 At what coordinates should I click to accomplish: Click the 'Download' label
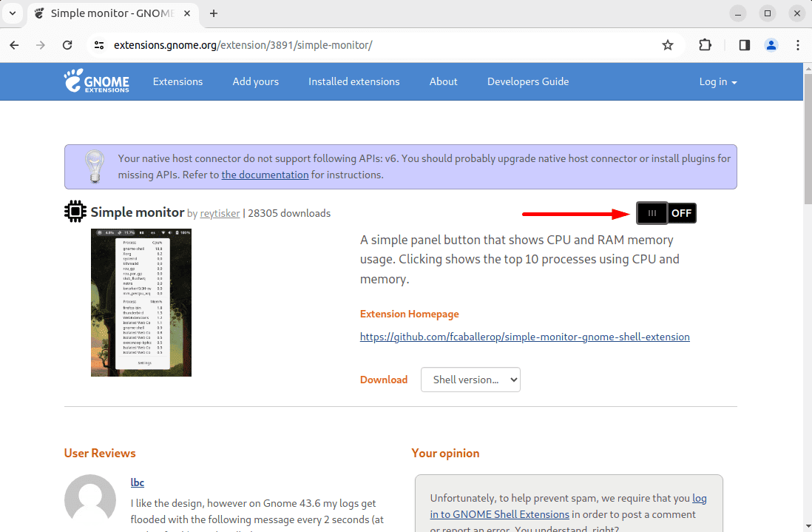click(x=384, y=380)
